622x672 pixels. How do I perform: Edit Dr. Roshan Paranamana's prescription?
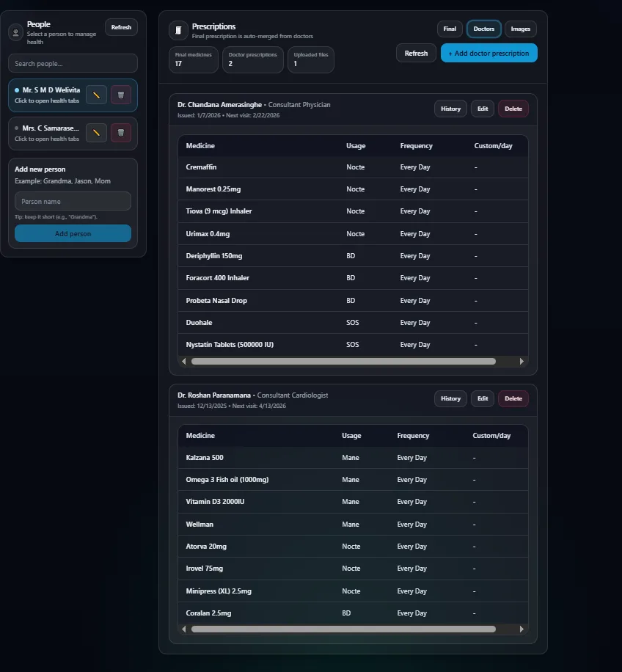pos(482,398)
